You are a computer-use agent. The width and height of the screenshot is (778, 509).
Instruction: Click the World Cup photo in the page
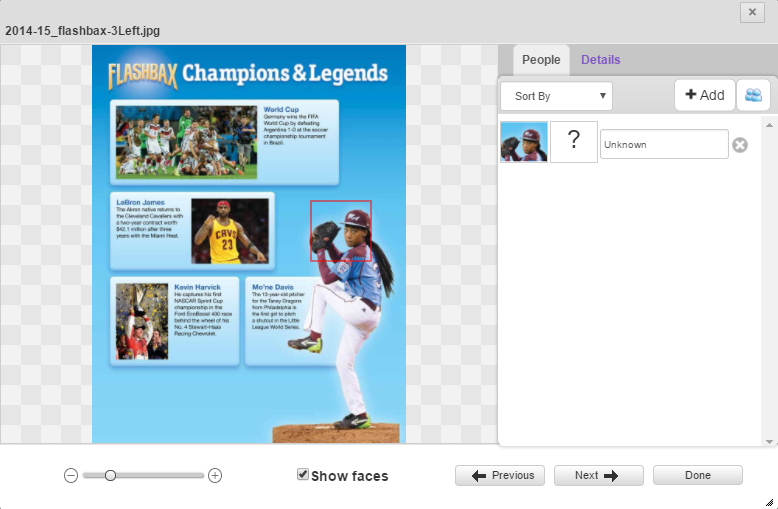187,142
